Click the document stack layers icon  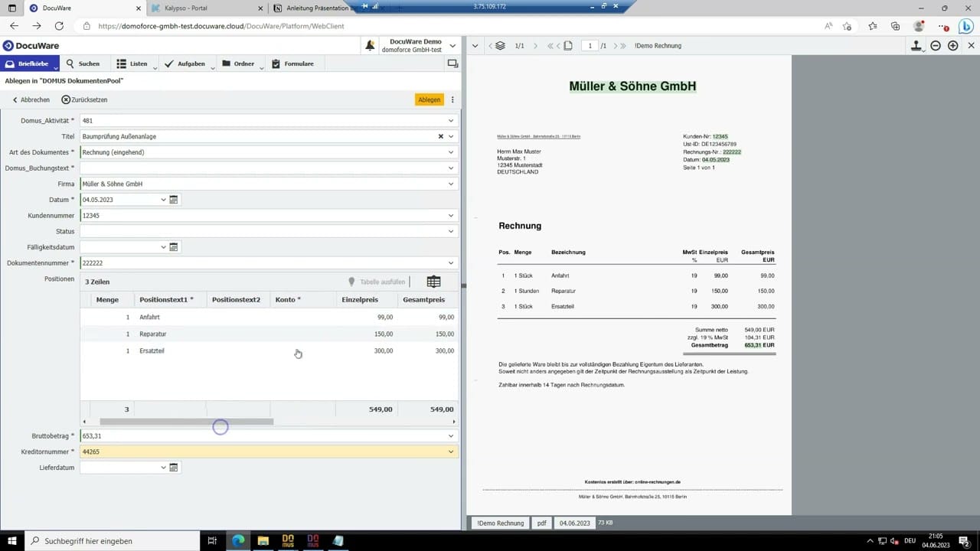[x=500, y=46]
